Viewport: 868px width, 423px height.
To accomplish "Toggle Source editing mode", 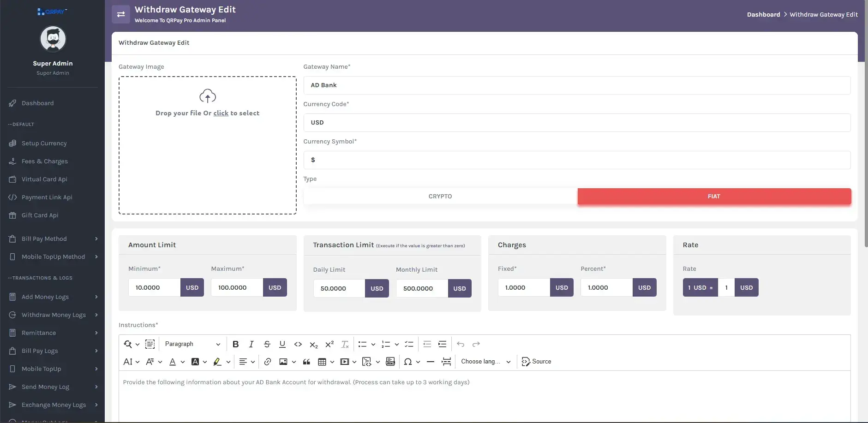I will click(x=536, y=362).
